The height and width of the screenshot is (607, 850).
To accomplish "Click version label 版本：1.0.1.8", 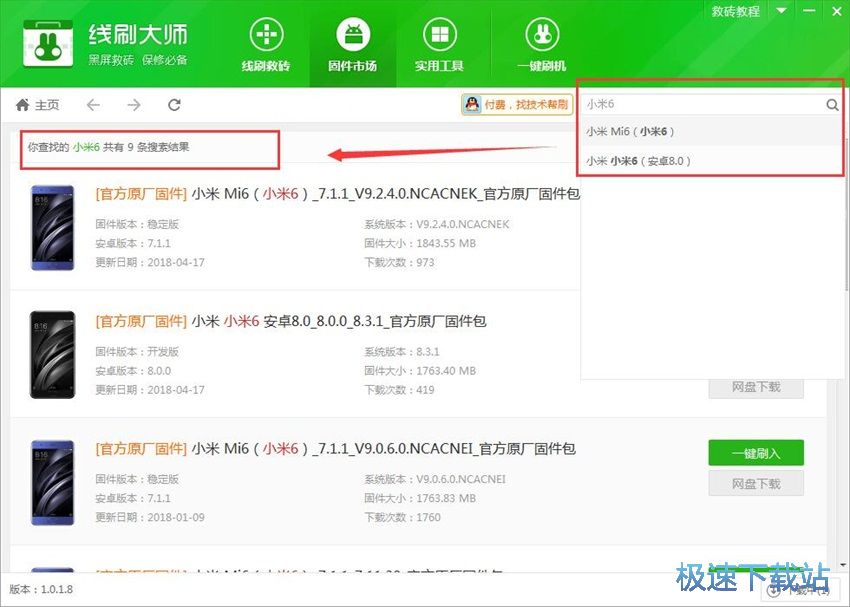I will (41, 589).
